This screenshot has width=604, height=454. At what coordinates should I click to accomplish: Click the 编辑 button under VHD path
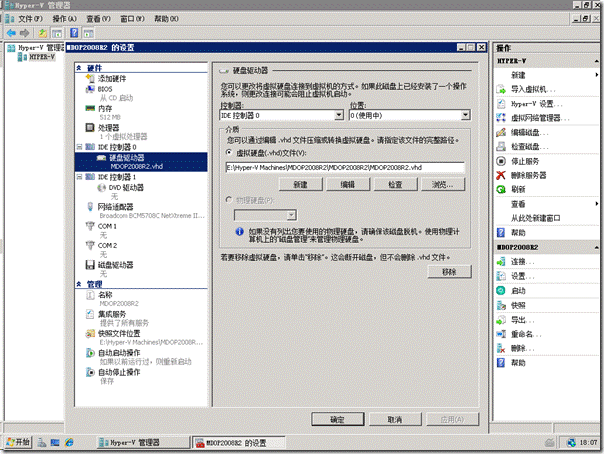[x=348, y=185]
